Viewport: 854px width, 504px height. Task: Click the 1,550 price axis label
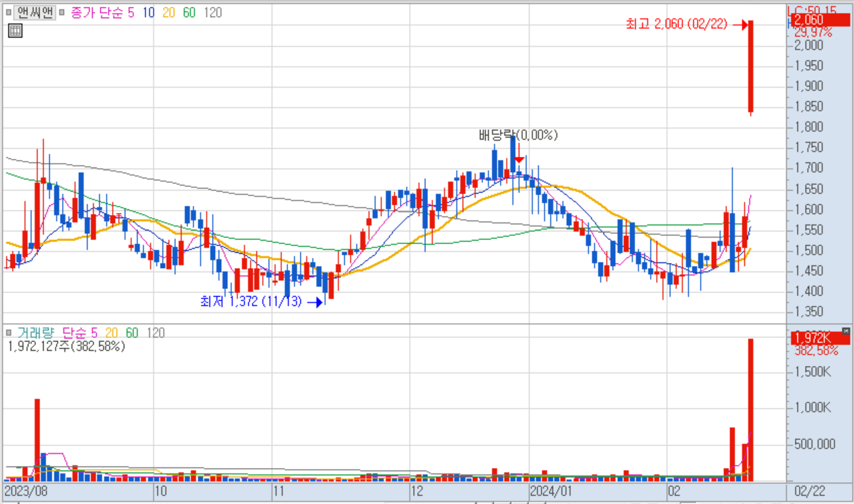pos(808,230)
